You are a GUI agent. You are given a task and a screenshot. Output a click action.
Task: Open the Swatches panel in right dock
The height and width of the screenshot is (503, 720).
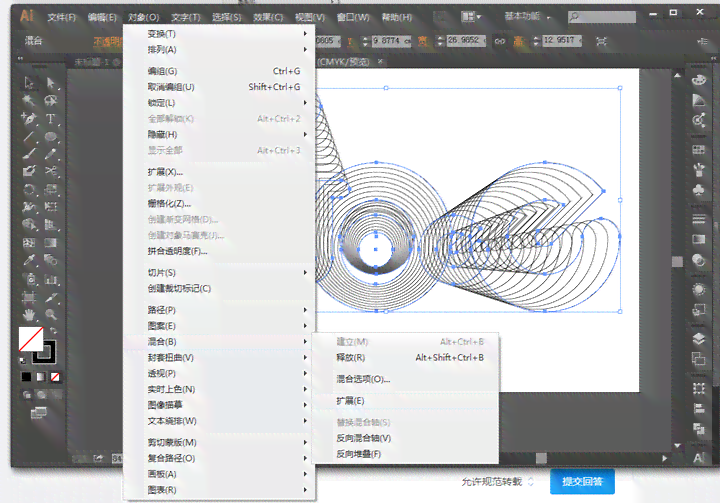(698, 150)
